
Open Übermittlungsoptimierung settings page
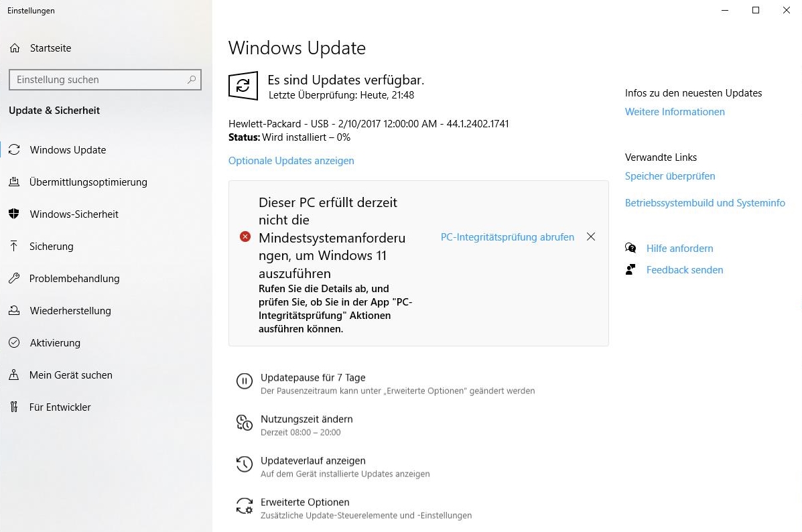[x=106, y=182]
